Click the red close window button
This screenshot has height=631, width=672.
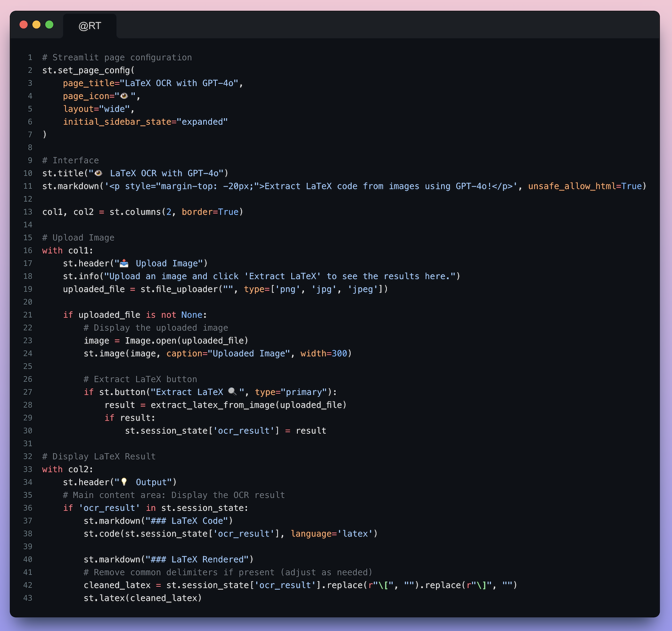24,24
